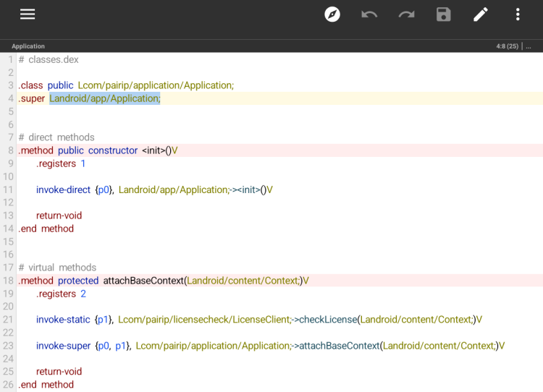The height and width of the screenshot is (392, 543).
Task: Click '.end method' on line 26
Action: tap(46, 385)
